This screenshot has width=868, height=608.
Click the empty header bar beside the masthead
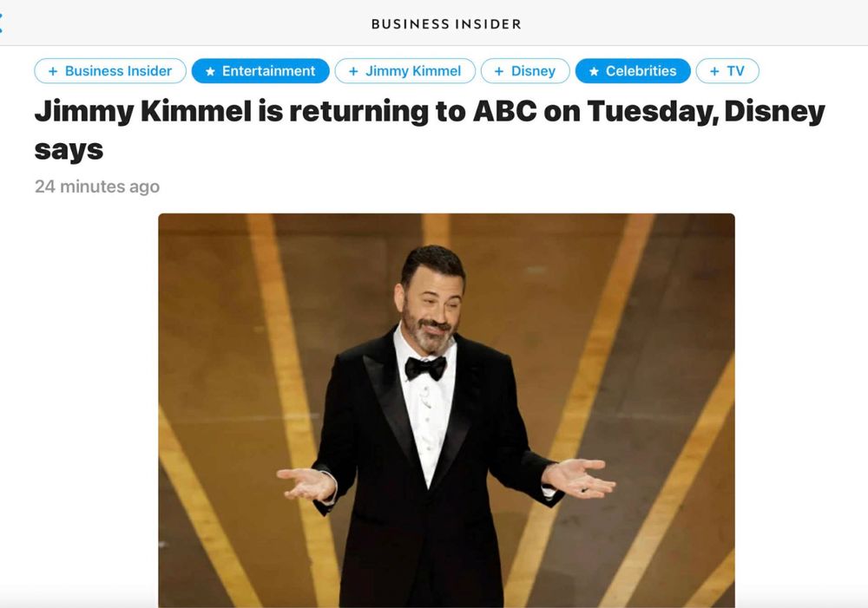tap(692, 23)
